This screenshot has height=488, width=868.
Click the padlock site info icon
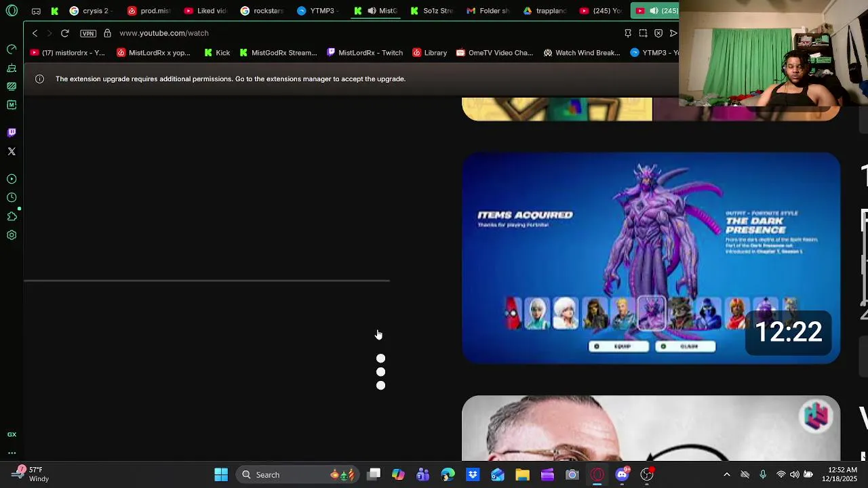[x=107, y=33]
